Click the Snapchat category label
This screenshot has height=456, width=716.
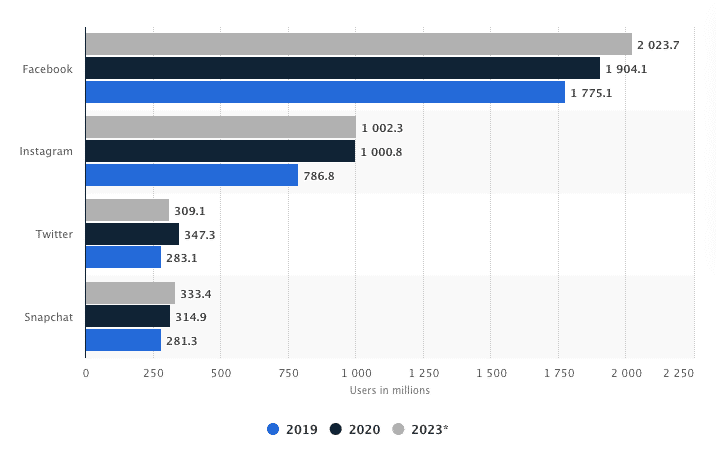(x=48, y=317)
